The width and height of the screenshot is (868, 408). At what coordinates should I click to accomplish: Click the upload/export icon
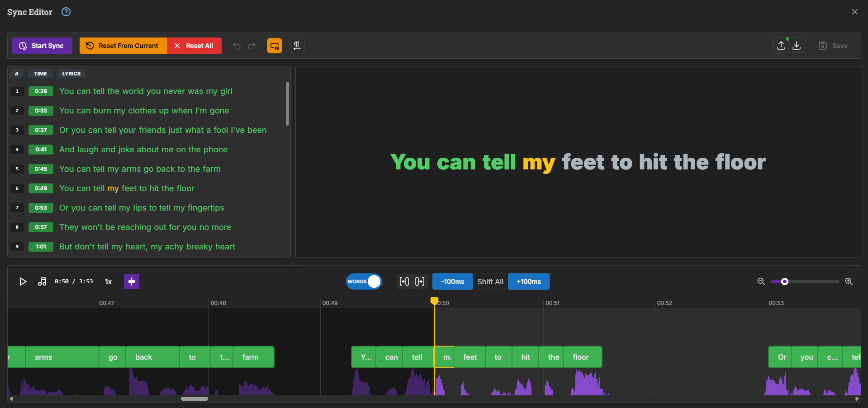pyautogui.click(x=781, y=46)
